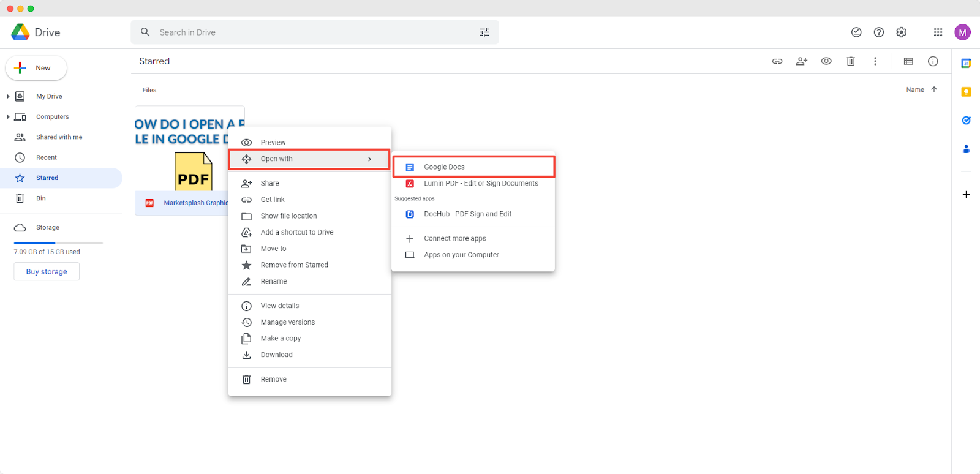The width and height of the screenshot is (980, 474).
Task: Choose Get link from context menu
Action: pyautogui.click(x=309, y=200)
